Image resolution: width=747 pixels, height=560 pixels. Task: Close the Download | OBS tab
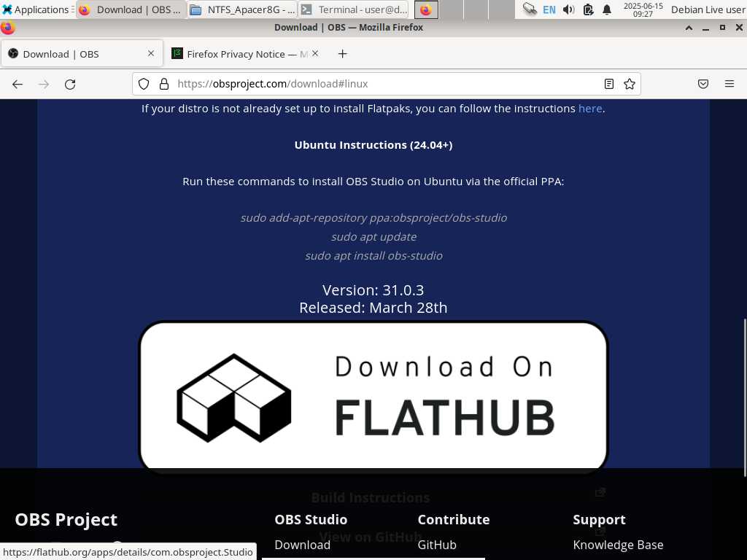(x=151, y=53)
